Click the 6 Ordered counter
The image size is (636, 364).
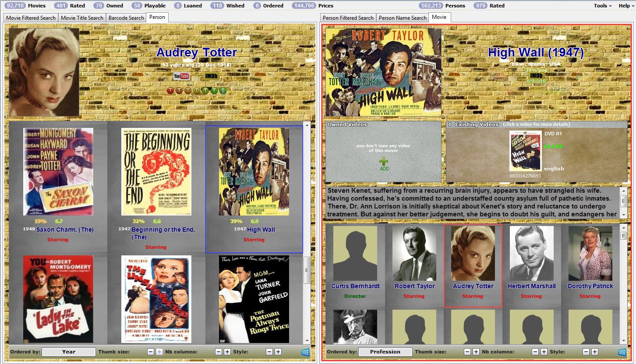[x=268, y=6]
